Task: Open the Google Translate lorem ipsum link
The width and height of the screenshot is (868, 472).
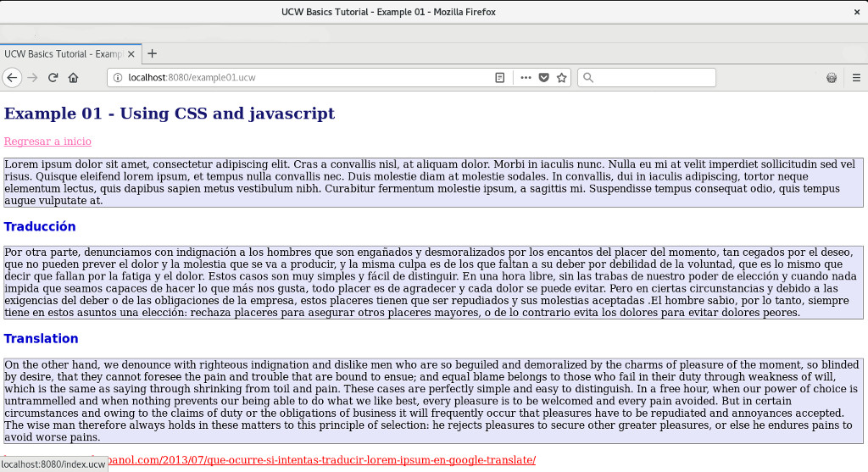Action: pos(321,460)
